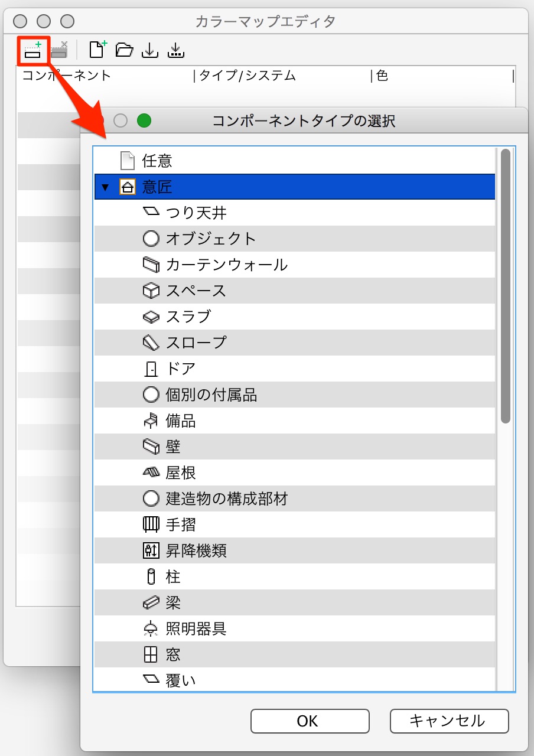The width and height of the screenshot is (534, 756).
Task: Select the 壁 label
Action: click(173, 447)
